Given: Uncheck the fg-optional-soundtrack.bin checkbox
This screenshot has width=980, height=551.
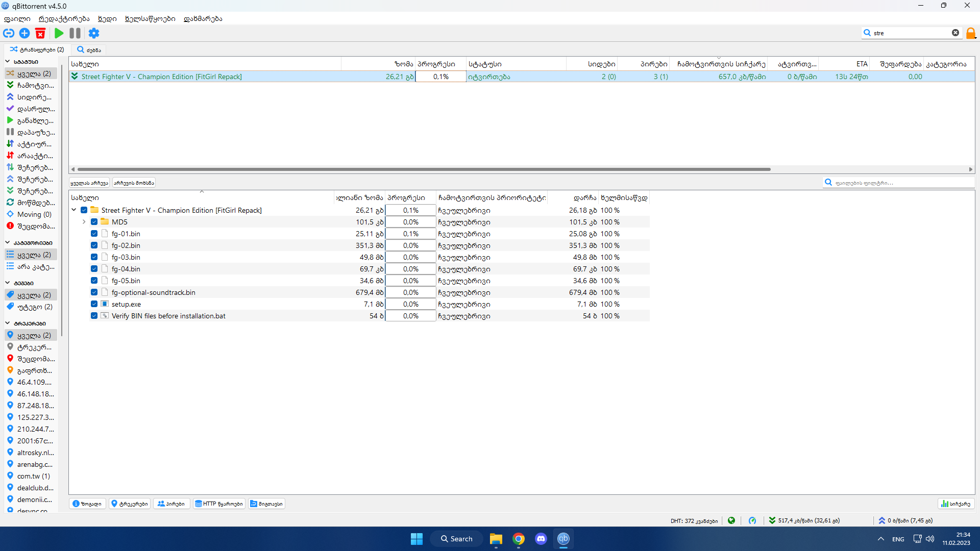Looking at the screenshot, I should click(94, 292).
